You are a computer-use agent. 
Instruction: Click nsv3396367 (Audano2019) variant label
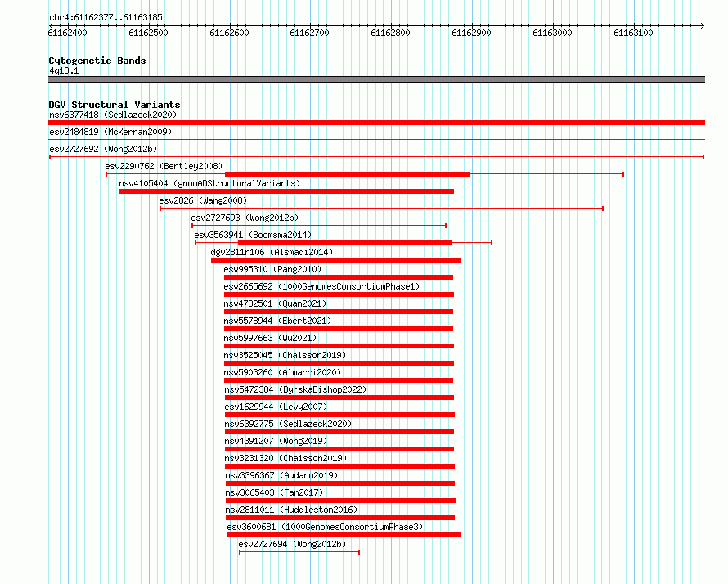(x=281, y=475)
